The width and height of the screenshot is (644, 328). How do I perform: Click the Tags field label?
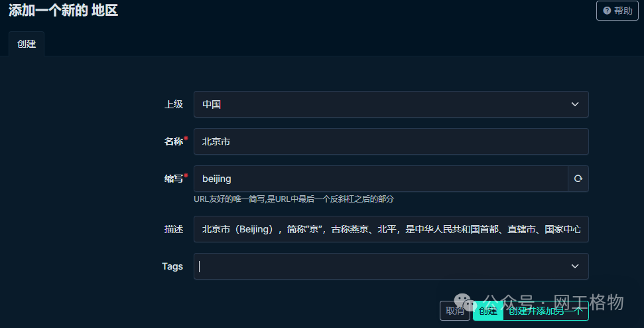pyautogui.click(x=172, y=266)
